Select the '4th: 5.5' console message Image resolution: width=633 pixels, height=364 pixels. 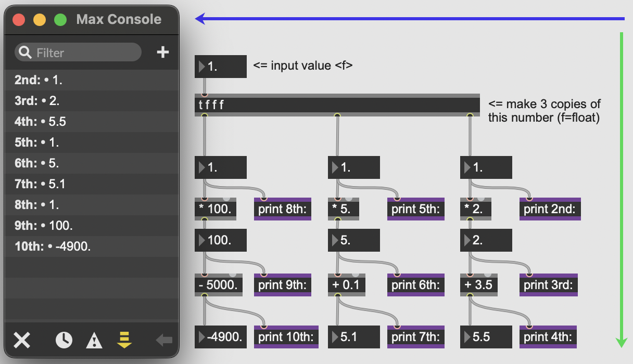click(x=91, y=122)
